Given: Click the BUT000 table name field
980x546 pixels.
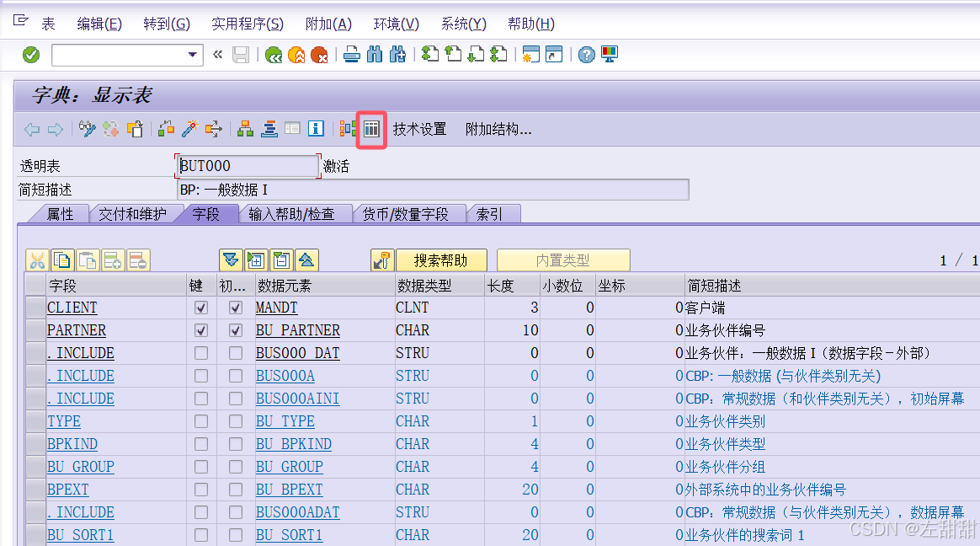Looking at the screenshot, I should coord(248,166).
